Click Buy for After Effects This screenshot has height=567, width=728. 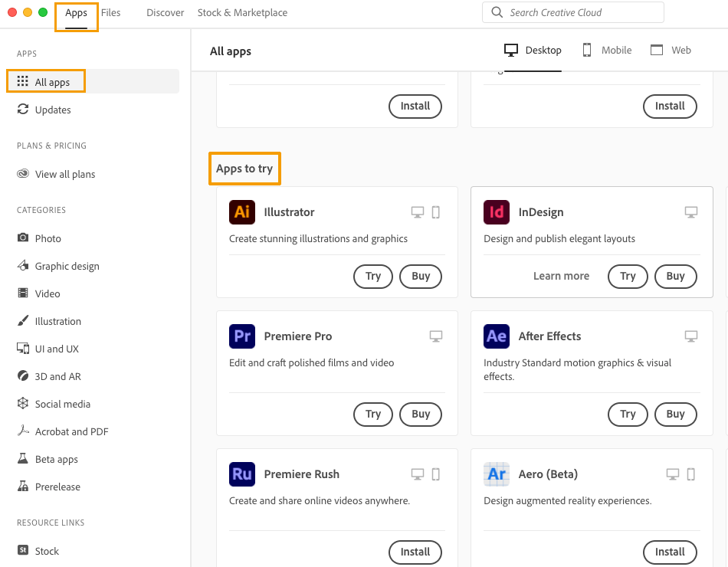coord(675,415)
